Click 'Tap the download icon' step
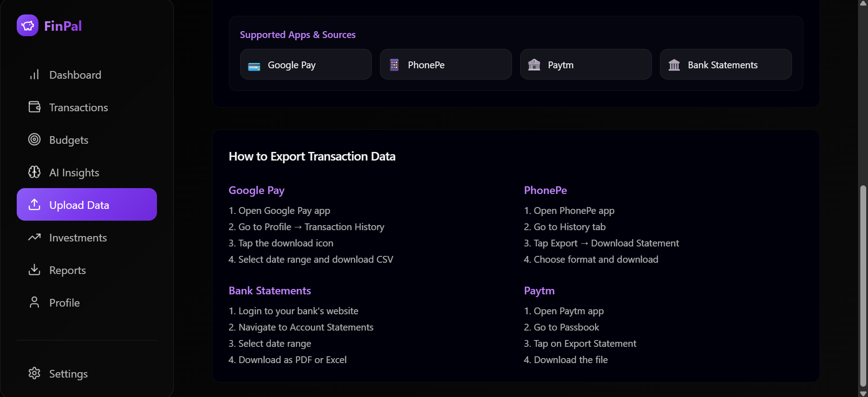This screenshot has height=397, width=868. pyautogui.click(x=281, y=243)
